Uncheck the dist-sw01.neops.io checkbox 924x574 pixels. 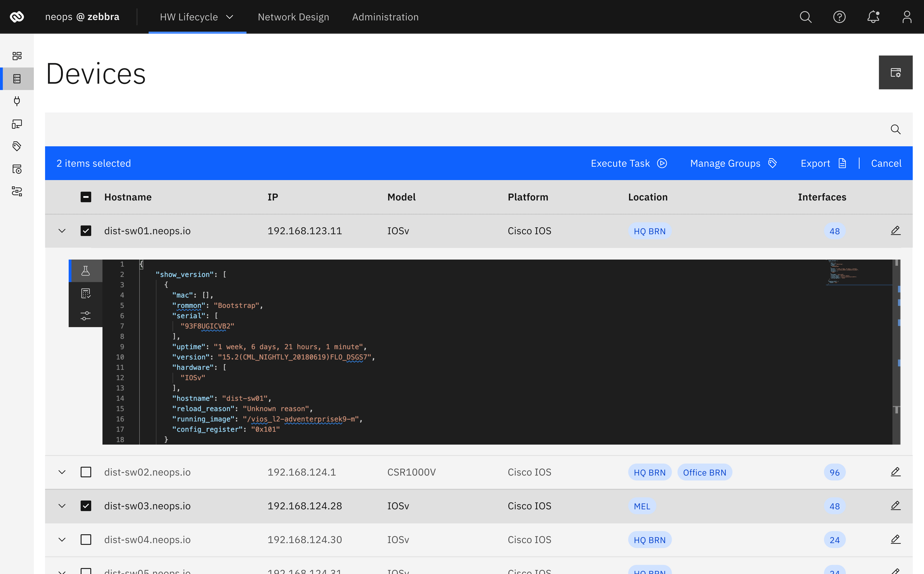tap(86, 231)
